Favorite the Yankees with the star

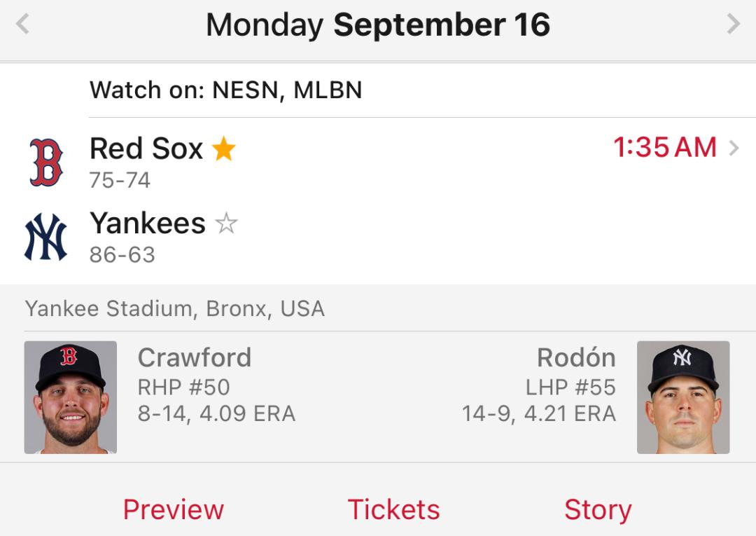(x=226, y=224)
